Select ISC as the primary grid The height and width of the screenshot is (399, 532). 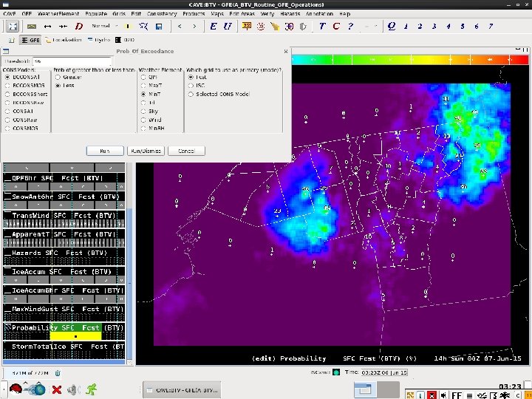pos(191,85)
